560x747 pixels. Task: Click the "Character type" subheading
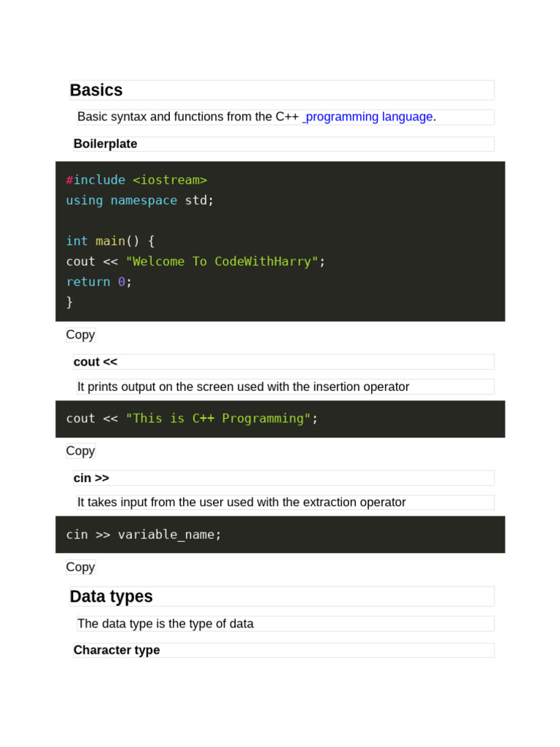coord(117,650)
